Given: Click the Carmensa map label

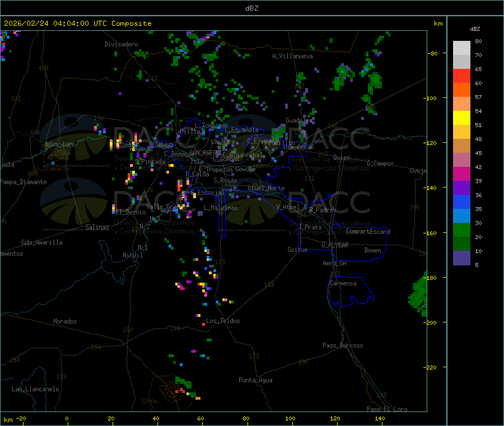Looking at the screenshot, I should [x=343, y=283].
